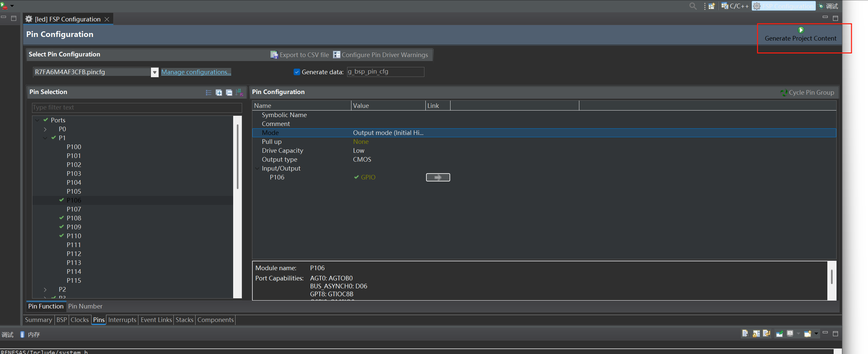The image size is (868, 354).
Task: Click the Clear Console icon
Action: click(745, 334)
